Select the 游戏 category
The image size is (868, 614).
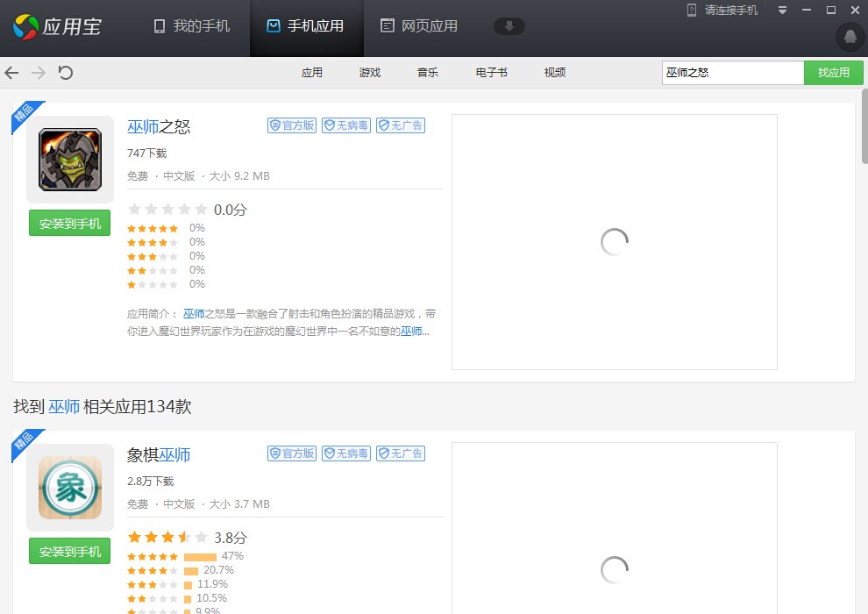(370, 73)
